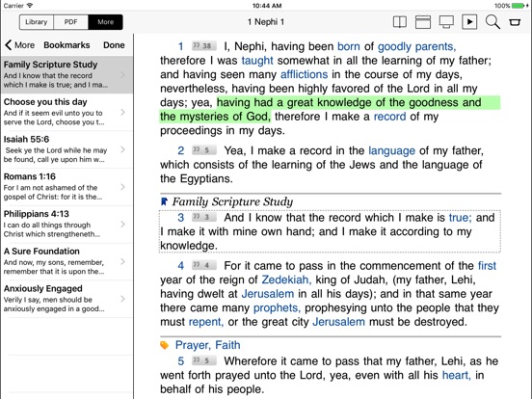Open the A Sure Foundation bookmark
Image resolution: width=532 pixels, height=399 pixels.
66,261
